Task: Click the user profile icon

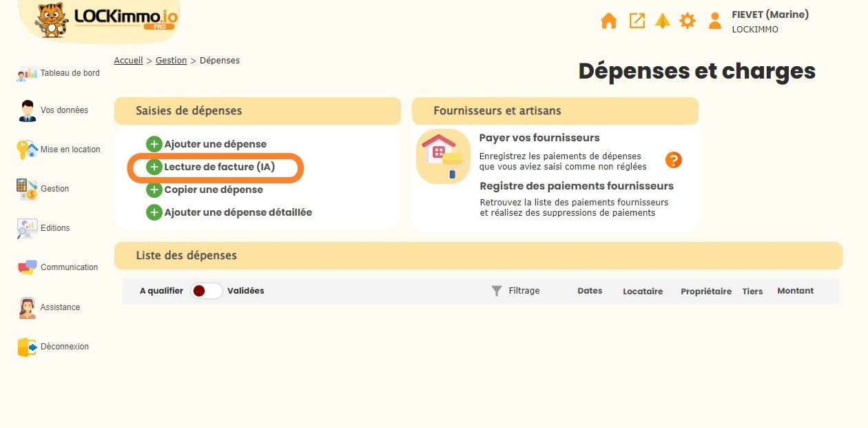Action: [714, 21]
